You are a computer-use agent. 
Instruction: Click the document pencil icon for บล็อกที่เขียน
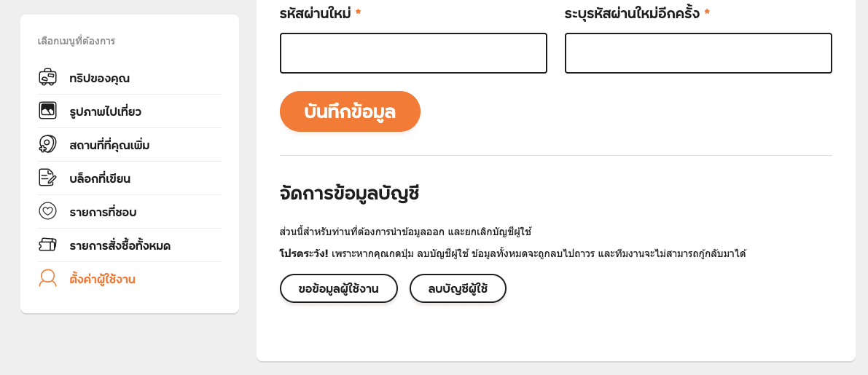[47, 178]
